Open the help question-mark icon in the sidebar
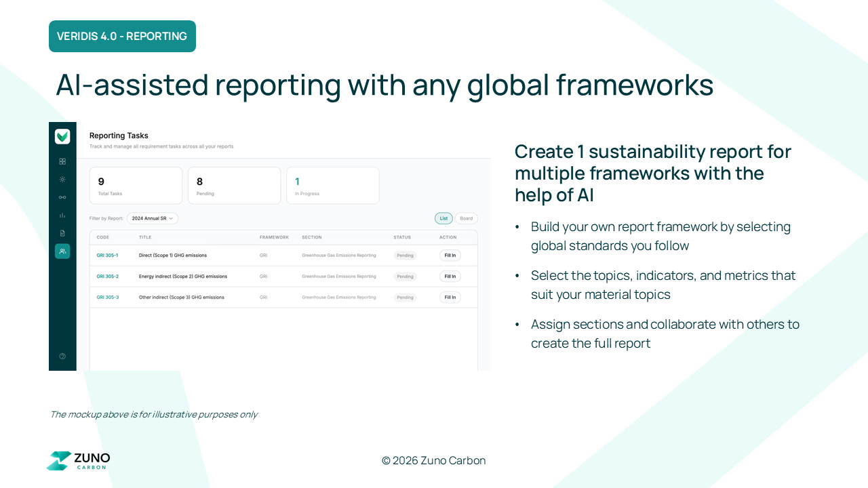Image resolution: width=868 pixels, height=488 pixels. pos(62,357)
